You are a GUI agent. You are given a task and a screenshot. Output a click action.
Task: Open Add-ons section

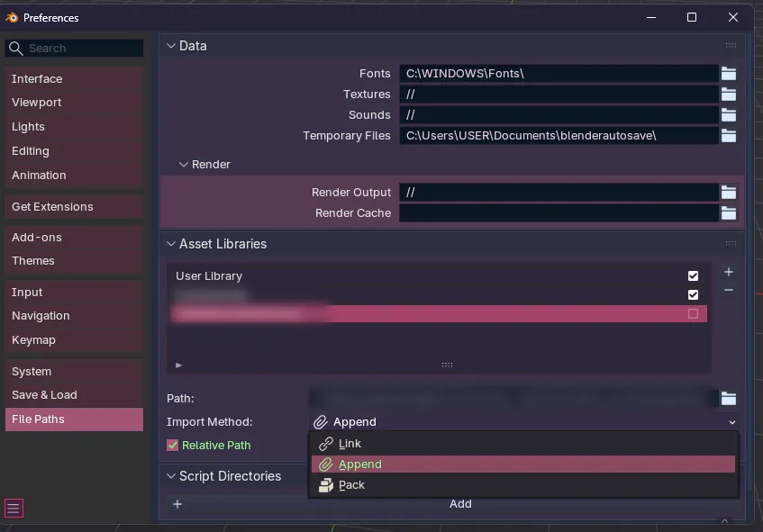click(x=74, y=238)
